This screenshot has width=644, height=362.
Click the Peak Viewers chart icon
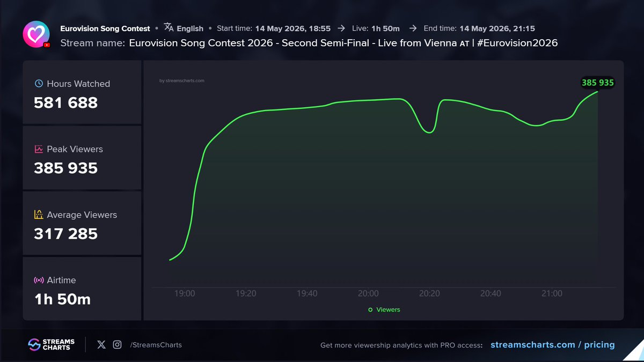[39, 149]
